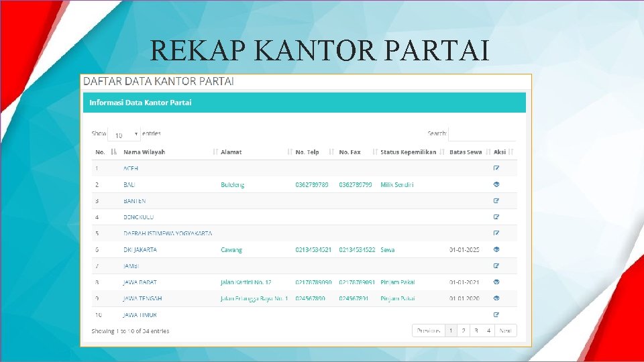Click Informasi Data Kantor Partai panel header
The height and width of the screenshot is (362, 644).
(305, 103)
